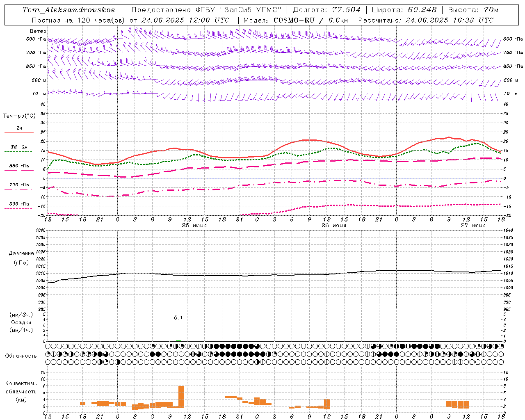Screen dimensions: 525x420
Task: Click the Долгота: 77.504 longitude value
Action: [327, 10]
